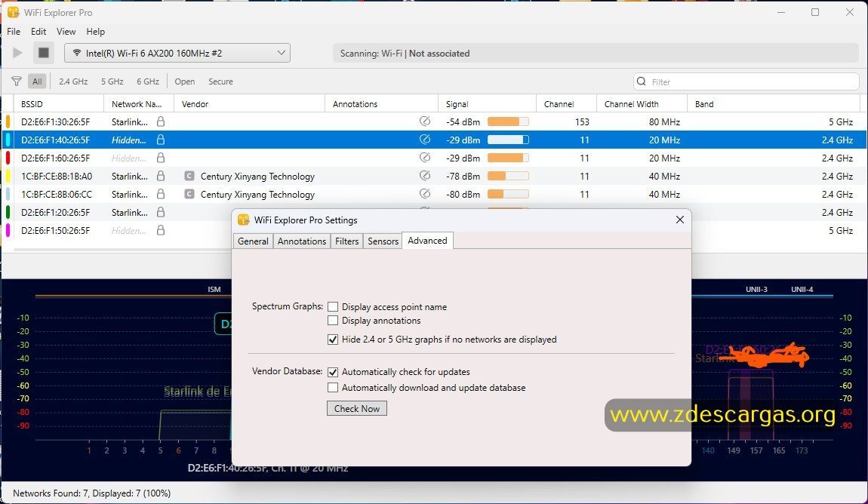The height and width of the screenshot is (504, 868).
Task: Open the Help menu
Action: click(95, 32)
